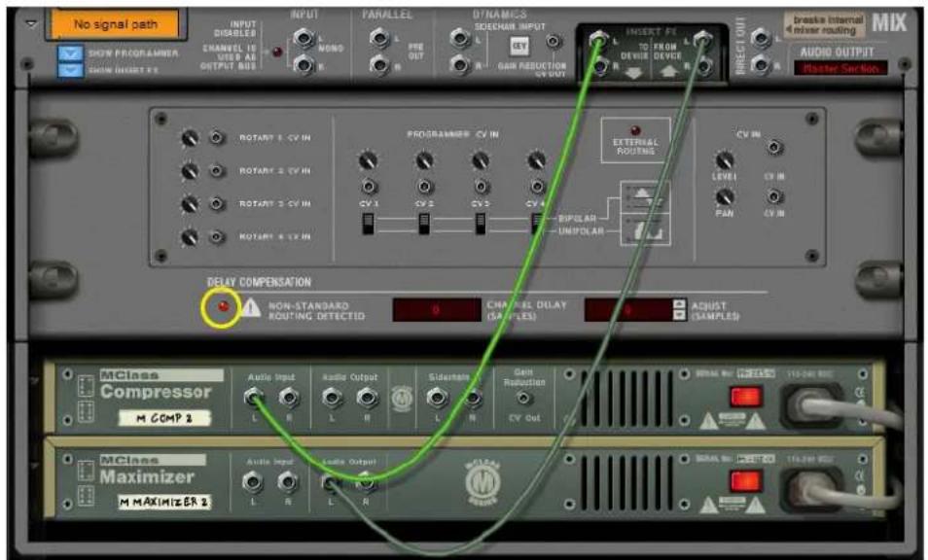Click Compressor Sidechain L jack
The width and height of the screenshot is (928, 560).
tap(438, 398)
